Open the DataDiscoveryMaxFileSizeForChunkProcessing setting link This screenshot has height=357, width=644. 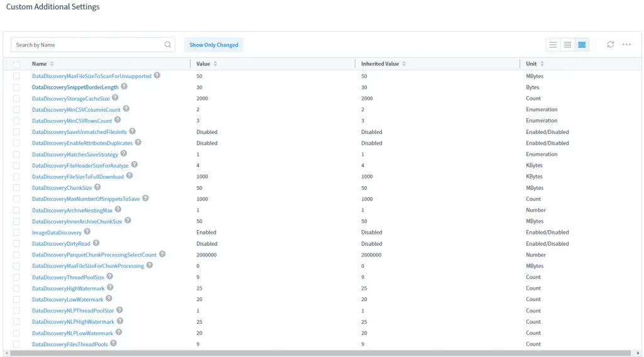coord(88,266)
